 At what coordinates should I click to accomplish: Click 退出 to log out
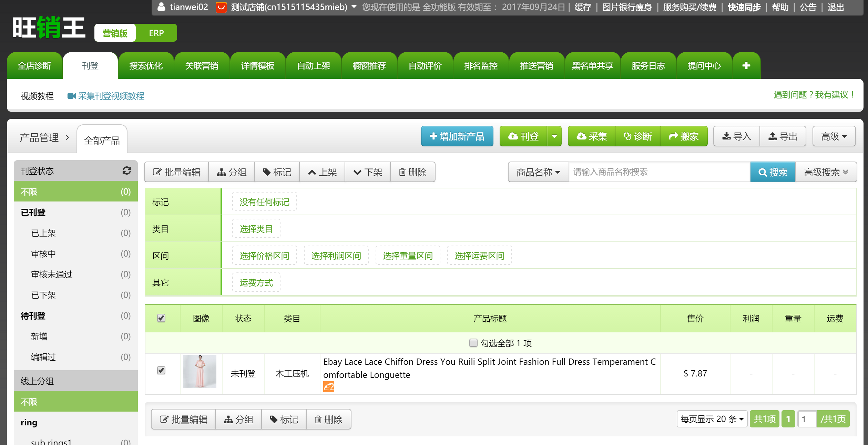(836, 7)
